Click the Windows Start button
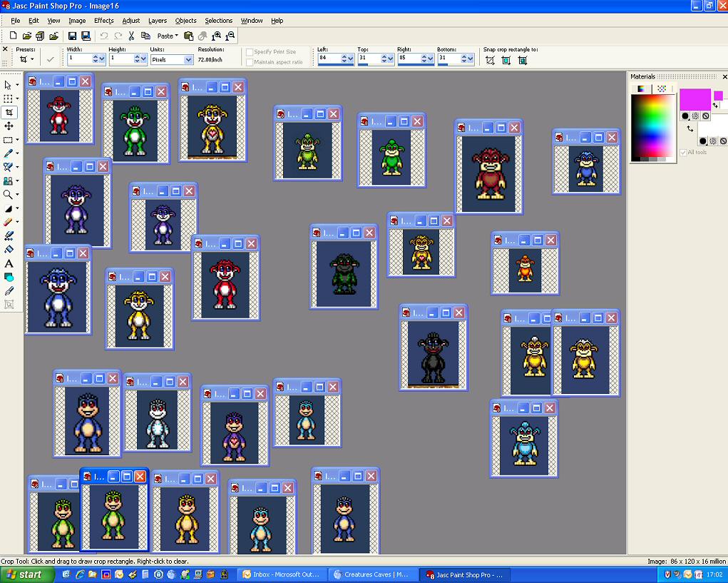Image resolution: width=728 pixels, height=583 pixels. [x=24, y=574]
